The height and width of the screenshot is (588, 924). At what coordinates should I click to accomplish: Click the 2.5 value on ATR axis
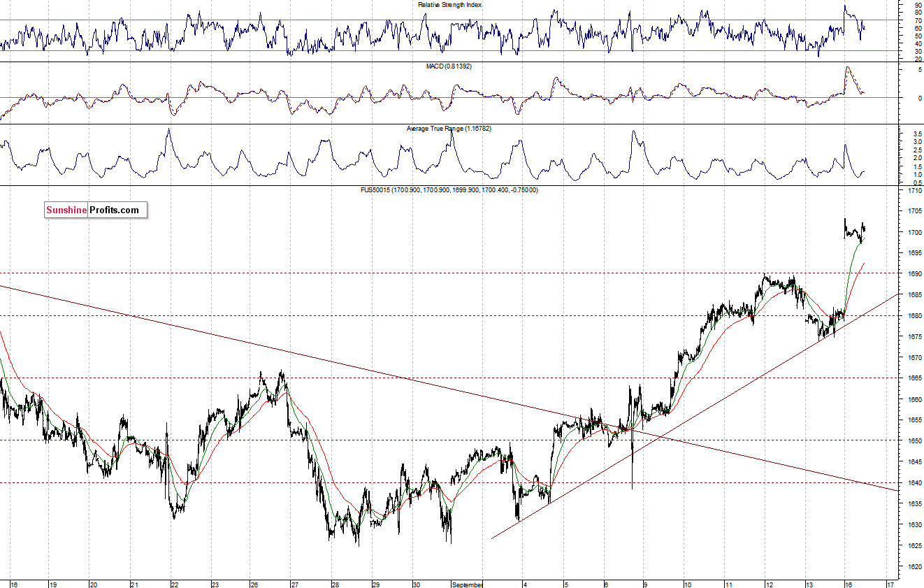[x=916, y=150]
